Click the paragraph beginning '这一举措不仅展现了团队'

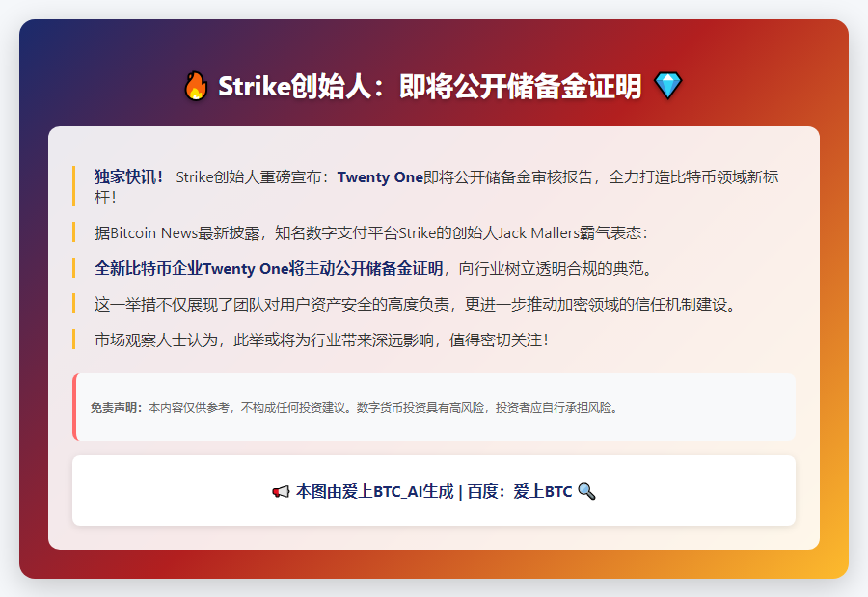pyautogui.click(x=415, y=304)
